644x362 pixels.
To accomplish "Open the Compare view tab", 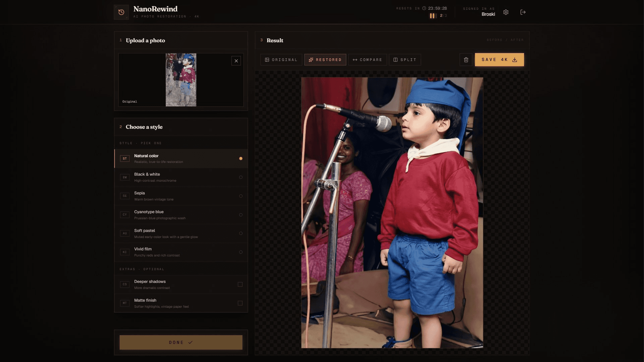I will (367, 60).
